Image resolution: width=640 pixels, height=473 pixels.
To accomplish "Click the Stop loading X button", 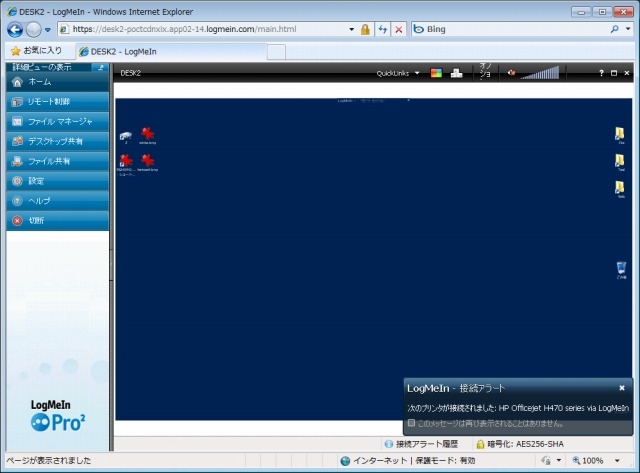I will 399,29.
